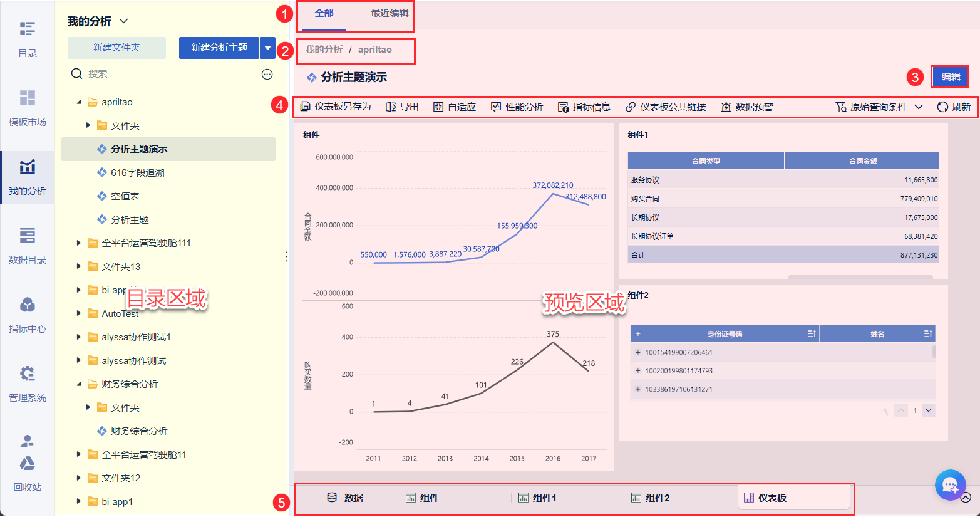980x517 pixels.
Task: Click the sort icon on 姓名 column
Action: [x=928, y=334]
